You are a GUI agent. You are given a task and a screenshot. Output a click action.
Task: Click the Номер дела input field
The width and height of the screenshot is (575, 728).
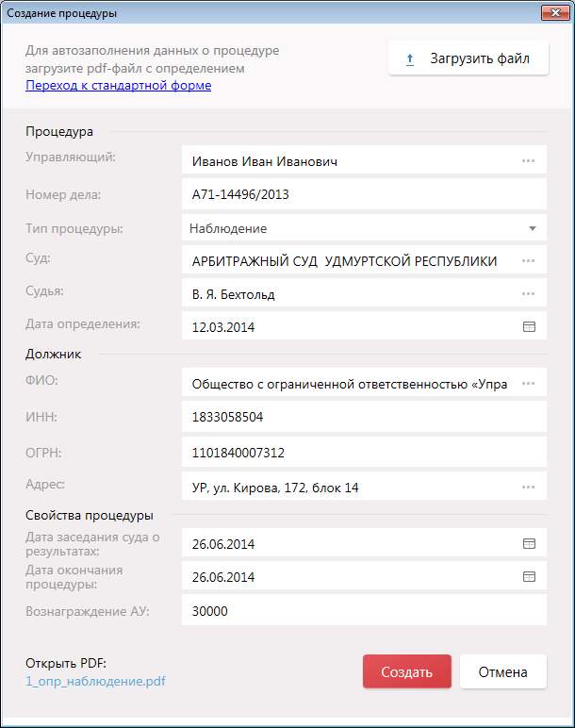coord(363,195)
